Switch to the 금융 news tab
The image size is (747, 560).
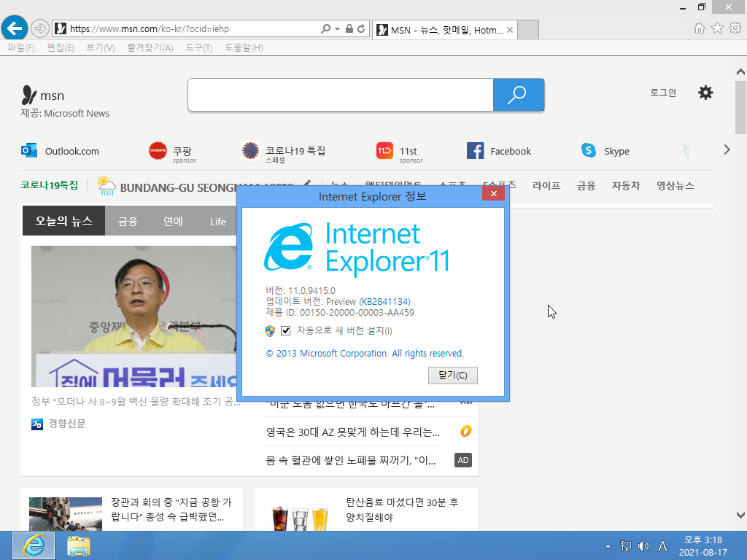[128, 222]
